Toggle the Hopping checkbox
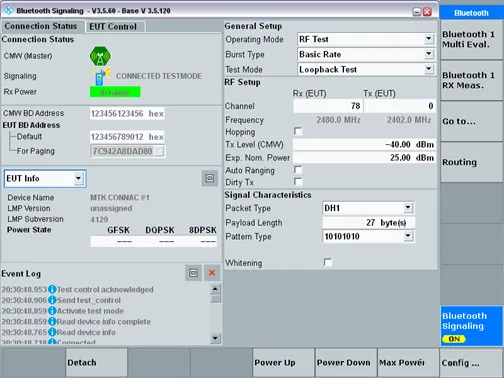504x378 pixels. click(298, 131)
